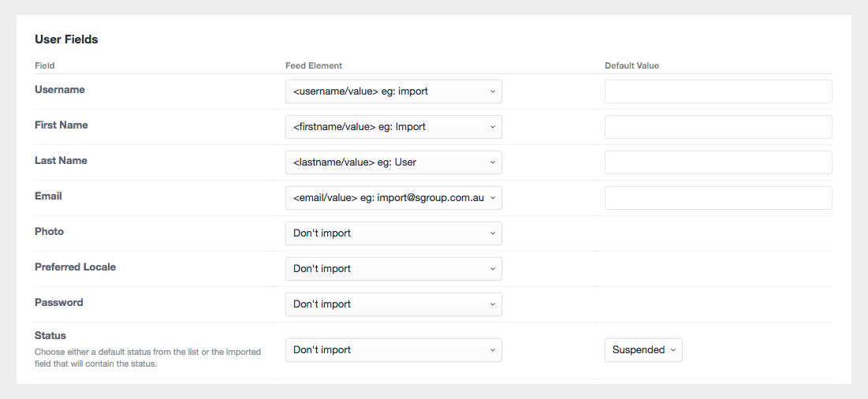Click the Email default value field
The image size is (868, 399).
point(718,198)
